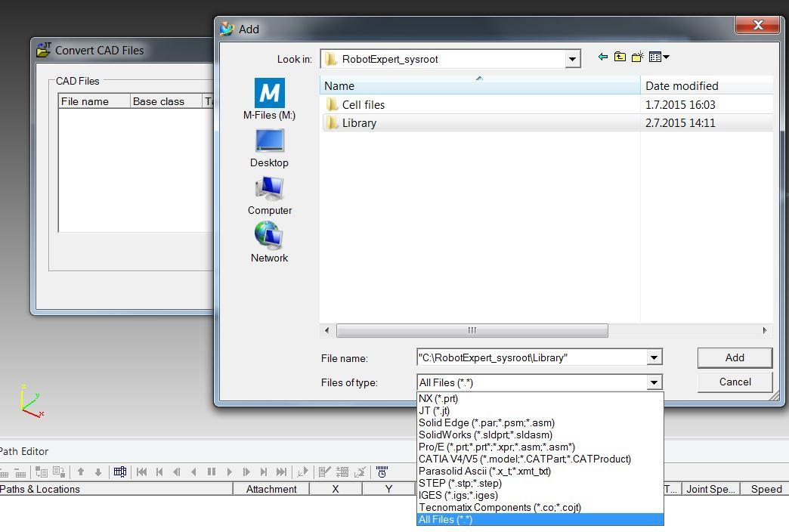Step simulation backward in Path Editor
Screen dimensions: 789x532
(177, 472)
